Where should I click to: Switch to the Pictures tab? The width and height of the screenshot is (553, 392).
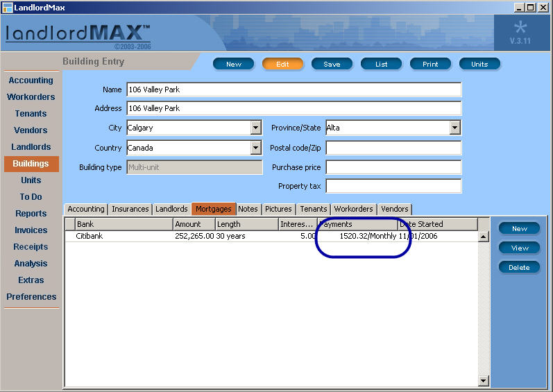click(278, 209)
